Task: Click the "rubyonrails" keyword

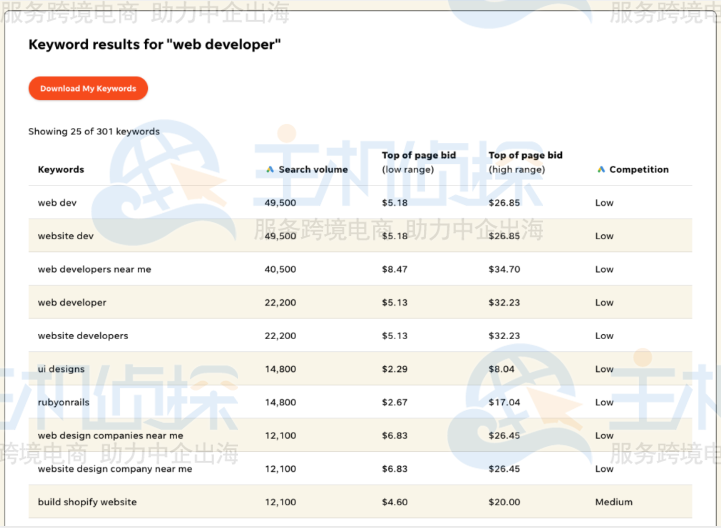Action: tap(63, 402)
